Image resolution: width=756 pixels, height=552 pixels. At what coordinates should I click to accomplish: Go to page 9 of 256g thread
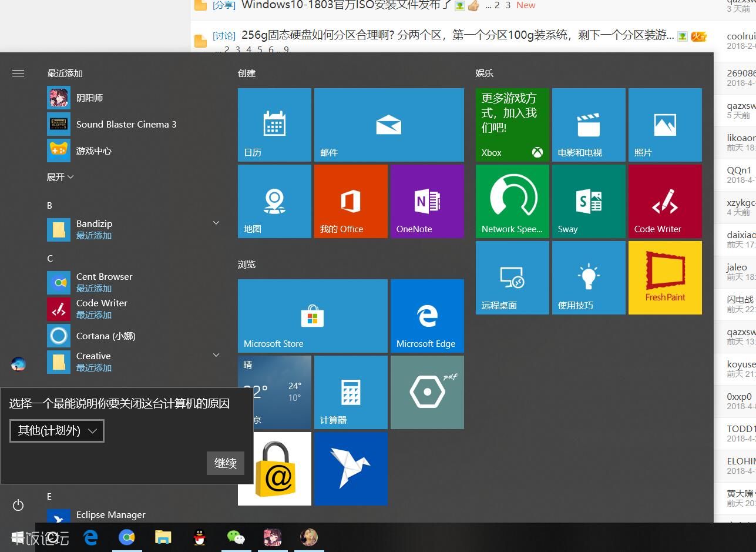pyautogui.click(x=286, y=49)
